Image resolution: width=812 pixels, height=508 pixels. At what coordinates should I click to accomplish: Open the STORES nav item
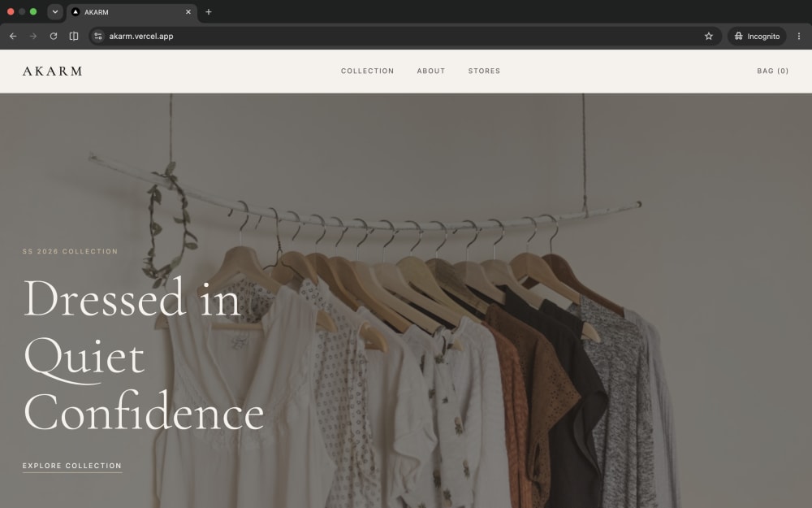tap(484, 71)
